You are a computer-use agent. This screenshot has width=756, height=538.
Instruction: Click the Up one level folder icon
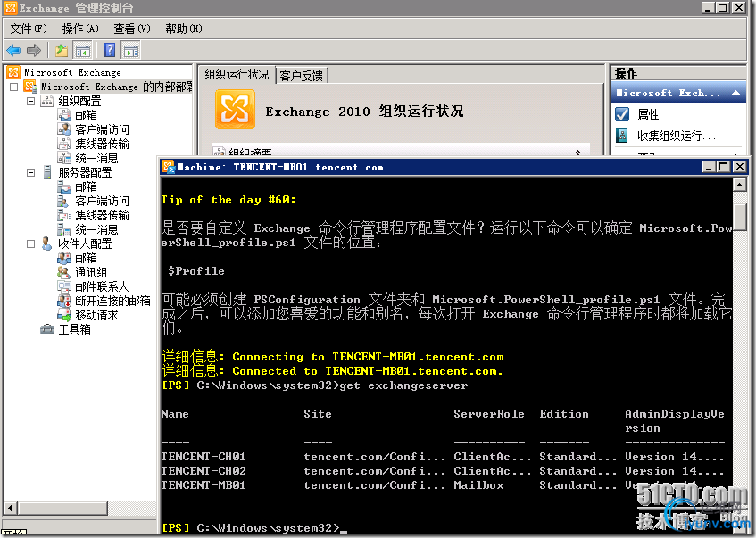click(62, 50)
